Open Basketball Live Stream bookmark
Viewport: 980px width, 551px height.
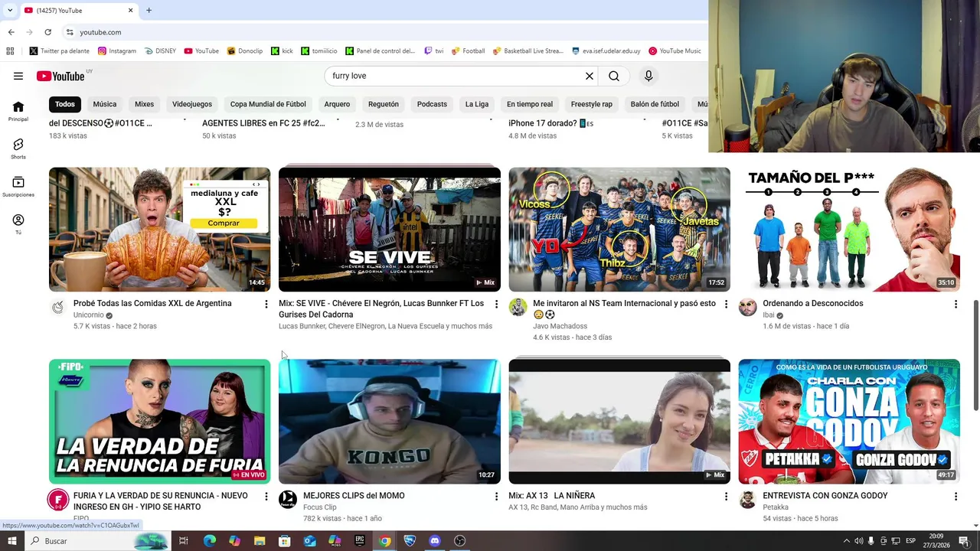tap(528, 51)
